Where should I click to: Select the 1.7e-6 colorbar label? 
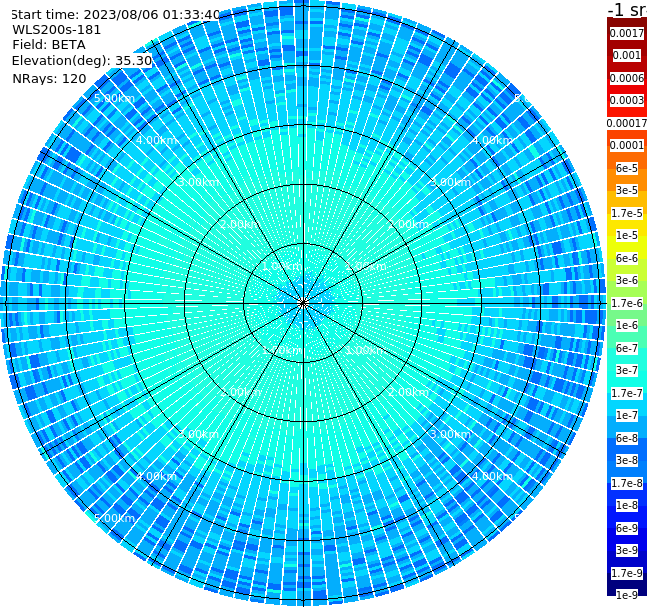coord(627,303)
